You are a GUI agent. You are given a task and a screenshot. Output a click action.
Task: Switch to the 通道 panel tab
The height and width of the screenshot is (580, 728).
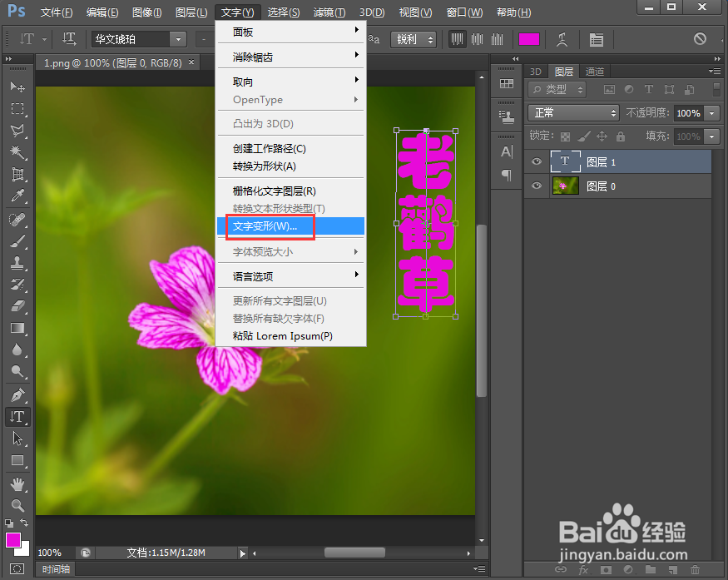pos(594,72)
